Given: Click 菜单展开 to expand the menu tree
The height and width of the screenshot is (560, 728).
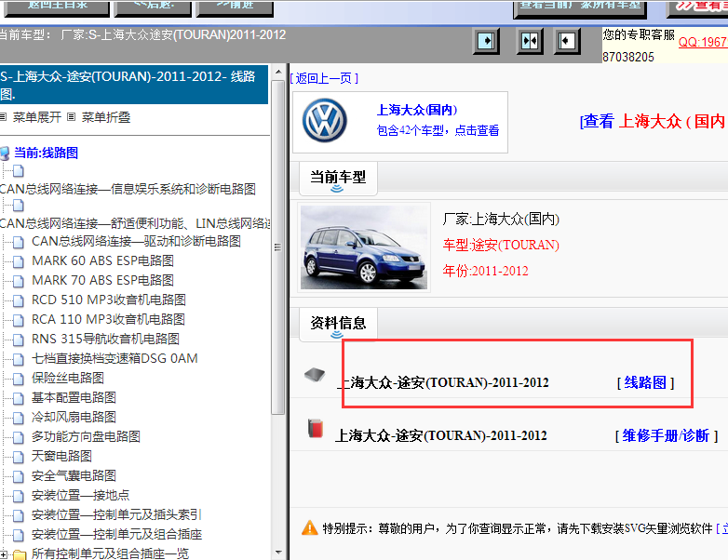Looking at the screenshot, I should coord(36,117).
